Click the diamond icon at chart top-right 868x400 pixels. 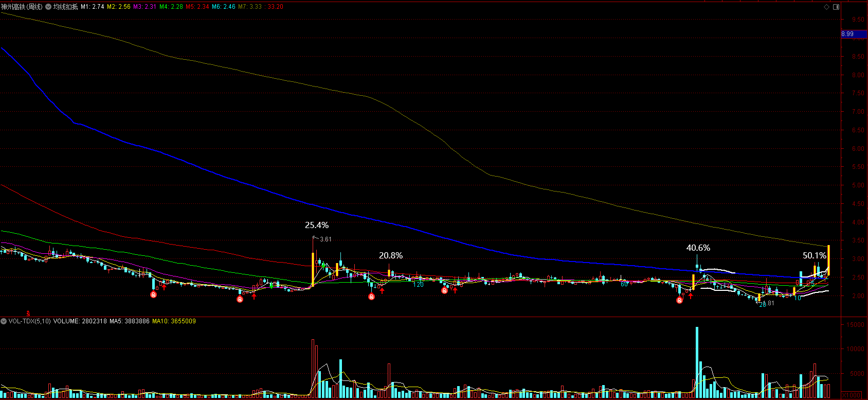click(827, 7)
